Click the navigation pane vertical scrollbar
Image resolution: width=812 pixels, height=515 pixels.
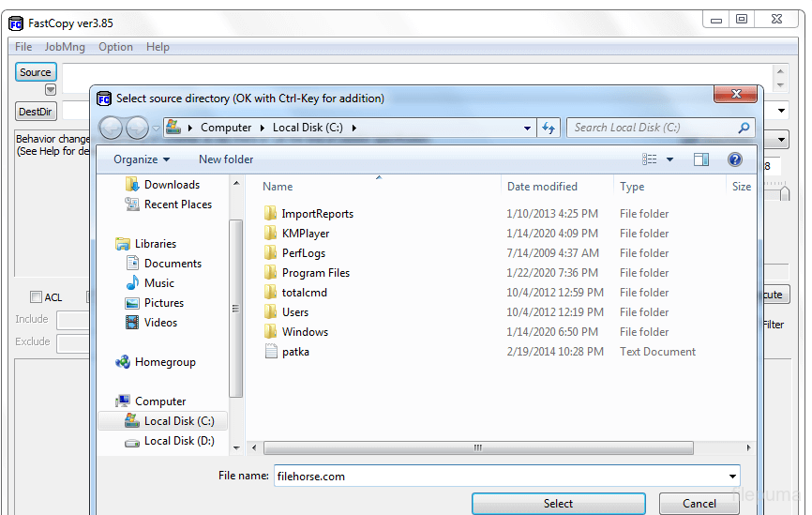[x=235, y=309]
